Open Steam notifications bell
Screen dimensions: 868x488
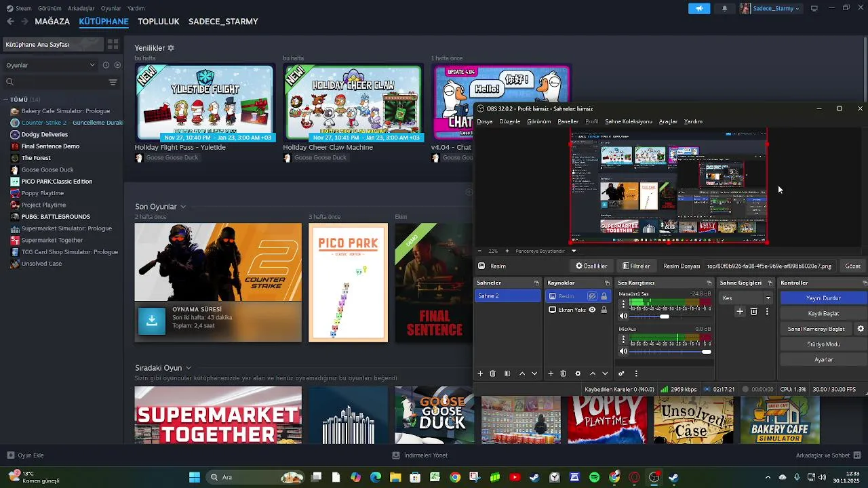click(724, 9)
